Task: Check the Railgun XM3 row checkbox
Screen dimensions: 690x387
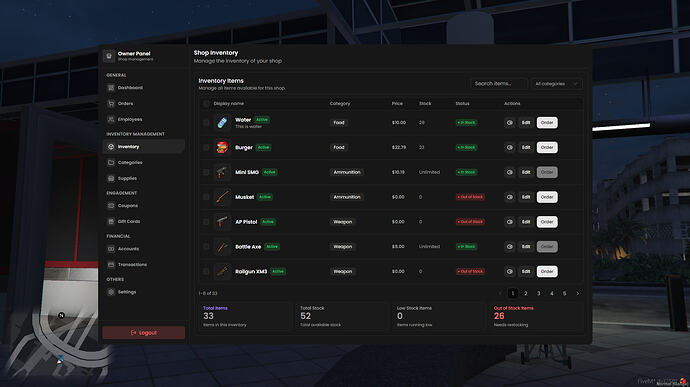Action: (206, 271)
